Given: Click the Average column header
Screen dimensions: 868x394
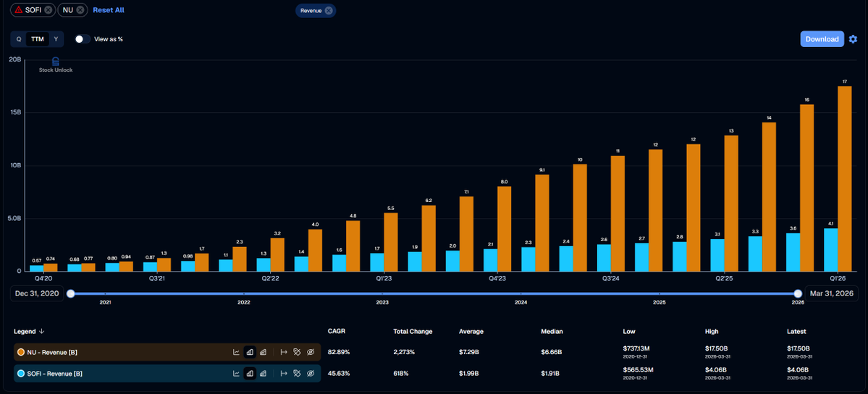Looking at the screenshot, I should [x=471, y=332].
